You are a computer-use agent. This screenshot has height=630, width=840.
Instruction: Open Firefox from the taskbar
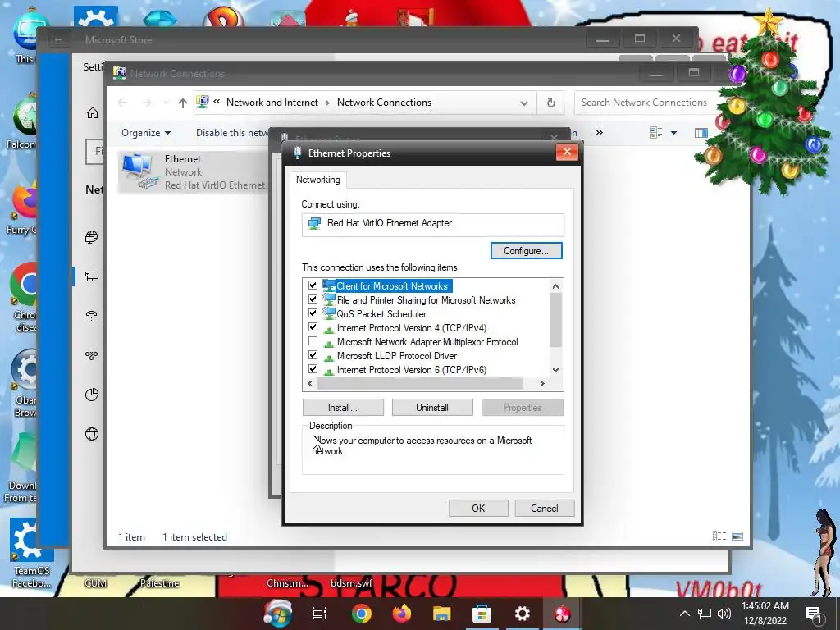pyautogui.click(x=402, y=614)
